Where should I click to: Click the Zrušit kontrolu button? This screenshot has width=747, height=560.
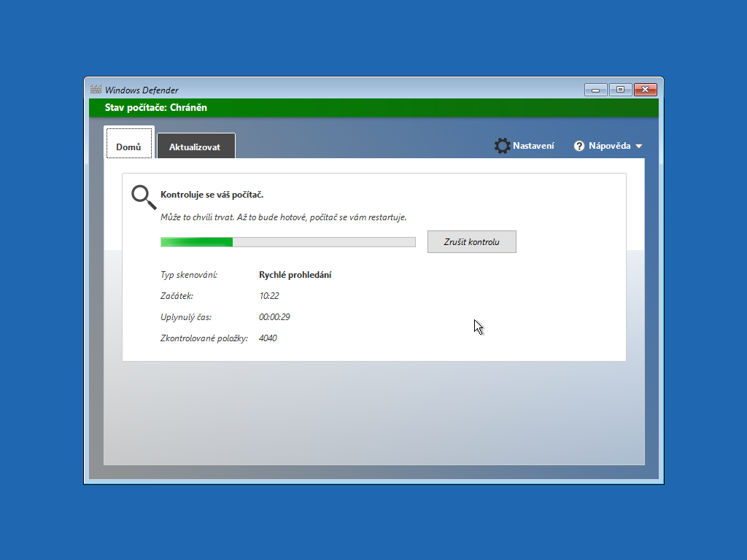coord(472,242)
